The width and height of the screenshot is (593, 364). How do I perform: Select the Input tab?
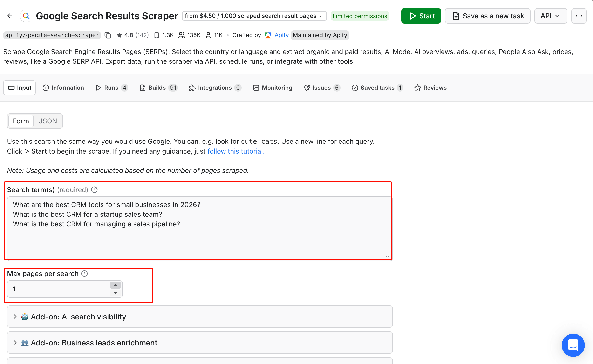point(20,88)
